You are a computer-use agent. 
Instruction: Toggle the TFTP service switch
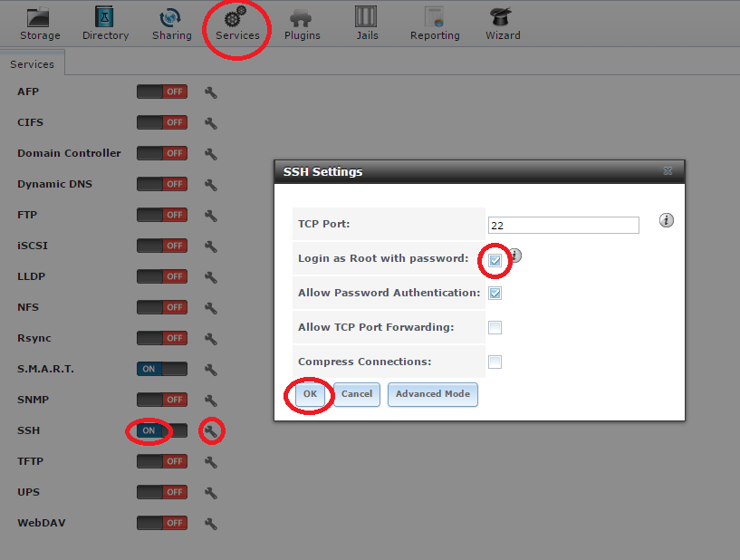tap(162, 461)
